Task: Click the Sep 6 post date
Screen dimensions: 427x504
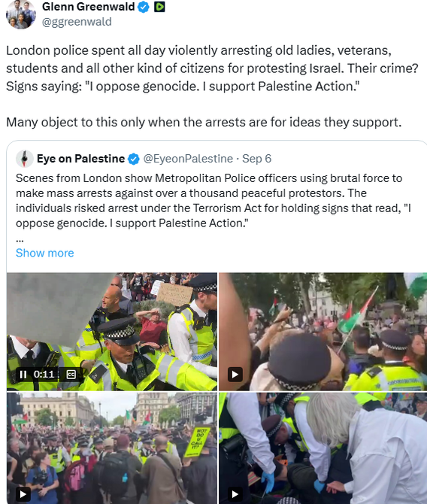Action: [x=256, y=159]
